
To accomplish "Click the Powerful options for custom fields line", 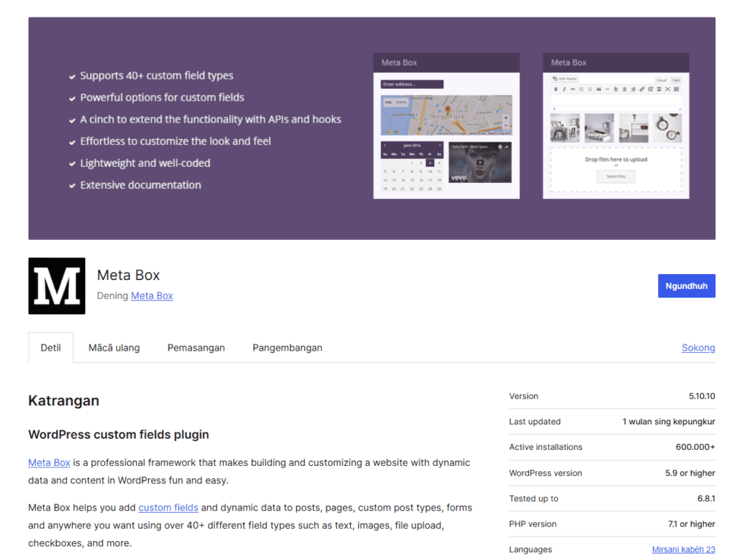I will 162,98.
